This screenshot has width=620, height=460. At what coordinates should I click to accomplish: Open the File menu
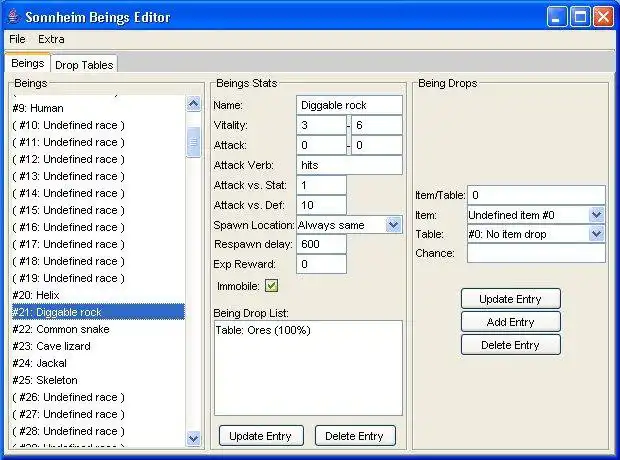[x=17, y=39]
